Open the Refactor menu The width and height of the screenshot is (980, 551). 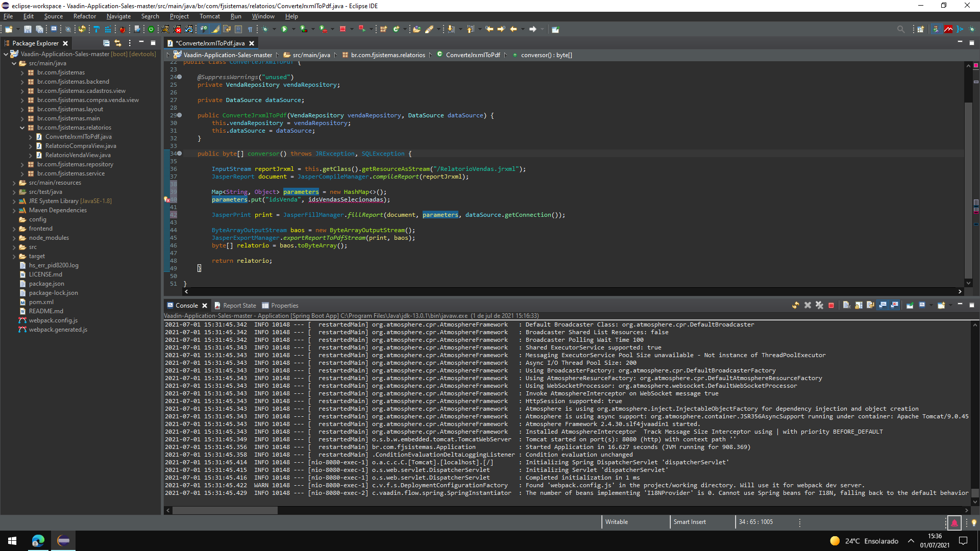tap(84, 16)
